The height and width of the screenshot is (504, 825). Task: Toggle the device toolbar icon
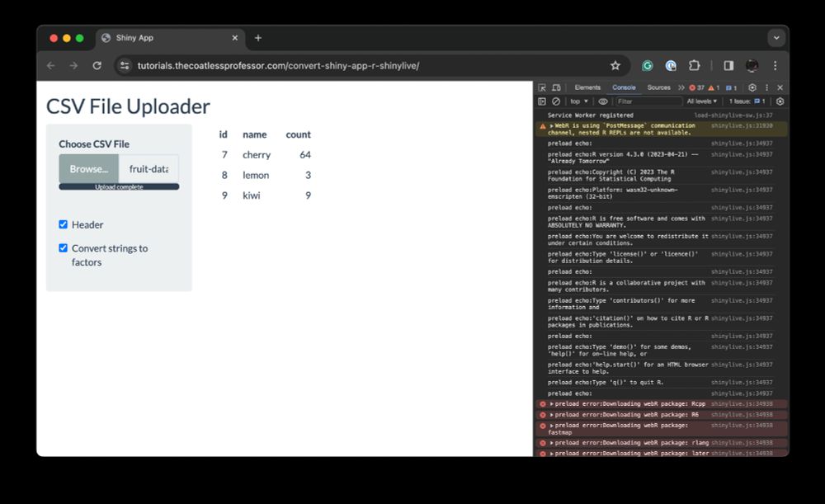pos(557,87)
